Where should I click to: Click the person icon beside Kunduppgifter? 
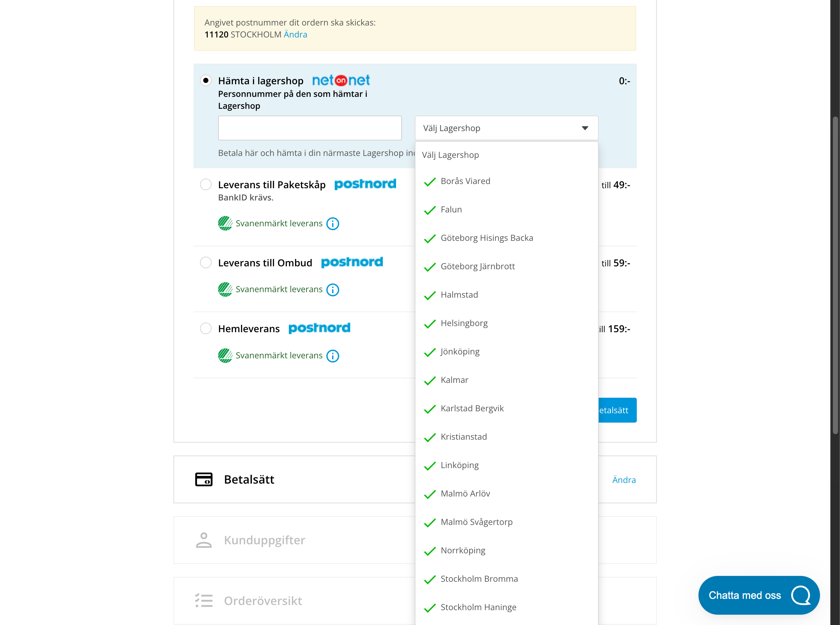pyautogui.click(x=204, y=540)
